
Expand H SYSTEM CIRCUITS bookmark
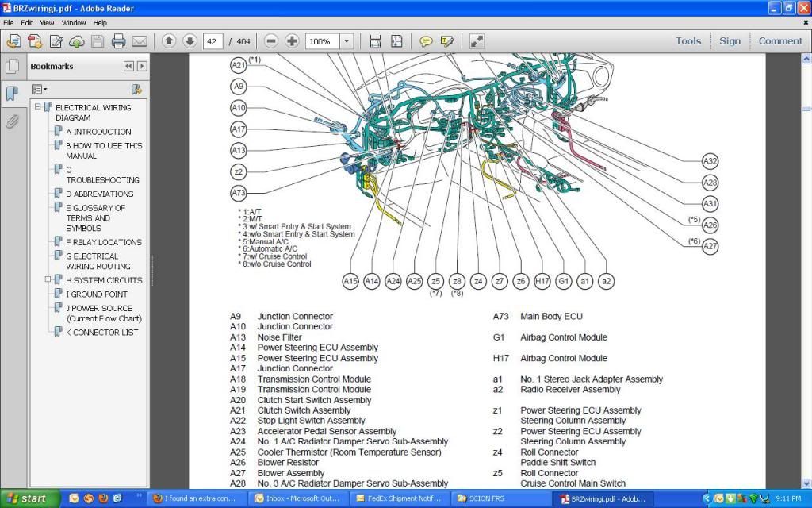coord(48,280)
